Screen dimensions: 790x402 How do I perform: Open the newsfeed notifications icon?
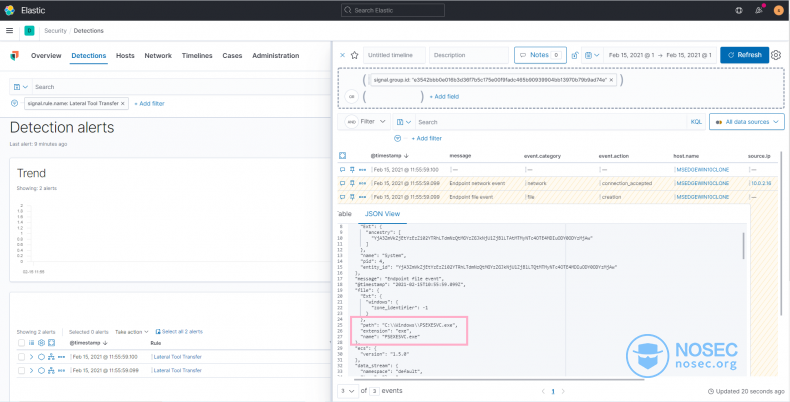point(759,10)
